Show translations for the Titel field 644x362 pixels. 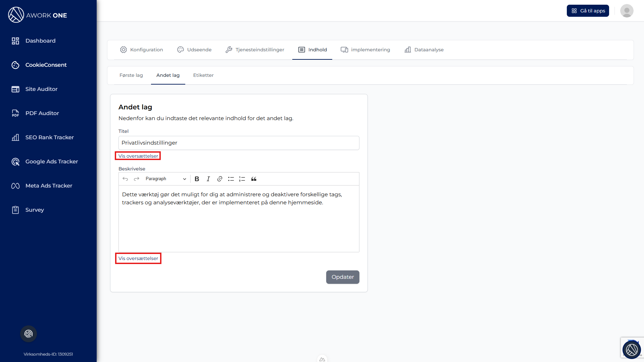click(138, 156)
